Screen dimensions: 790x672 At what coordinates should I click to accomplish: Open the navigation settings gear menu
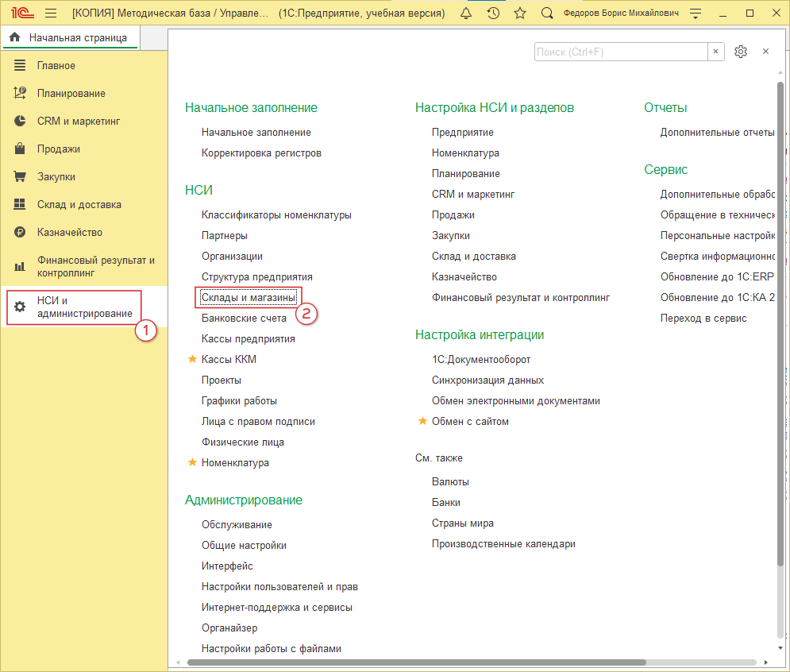741,52
